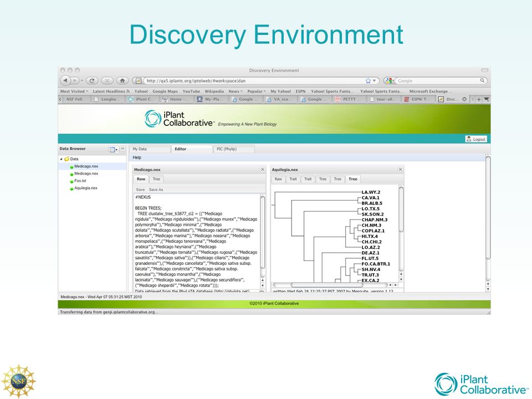Image resolution: width=532 pixels, height=399 pixels.
Task: Open the Microsoft Exchange bookmark
Action: [431, 91]
